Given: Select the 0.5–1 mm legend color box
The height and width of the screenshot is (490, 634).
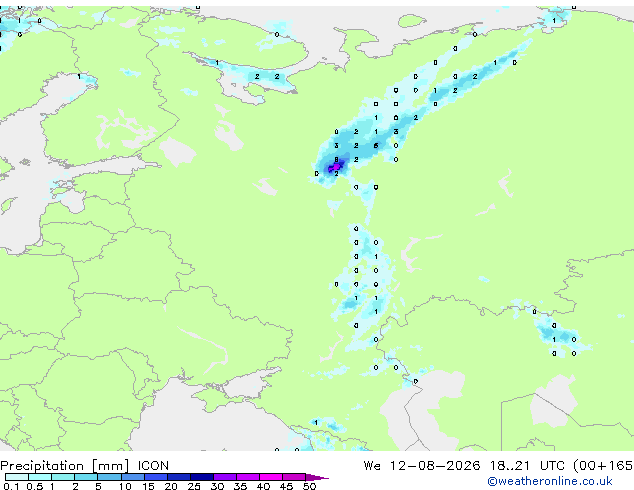Looking at the screenshot, I should (40, 477).
